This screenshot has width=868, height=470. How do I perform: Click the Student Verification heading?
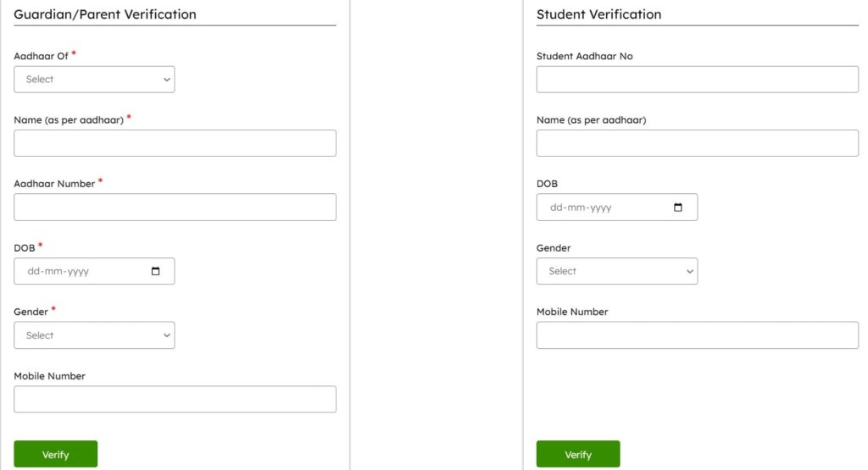[598, 14]
